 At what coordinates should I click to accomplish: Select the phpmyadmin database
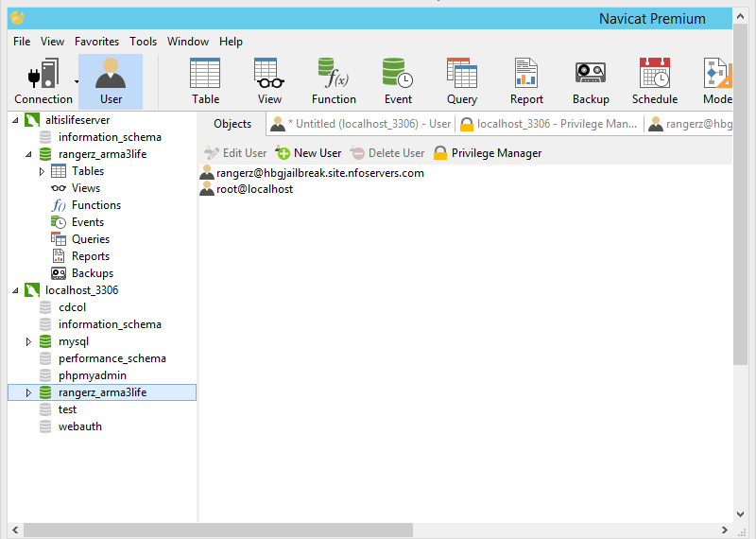(x=92, y=375)
